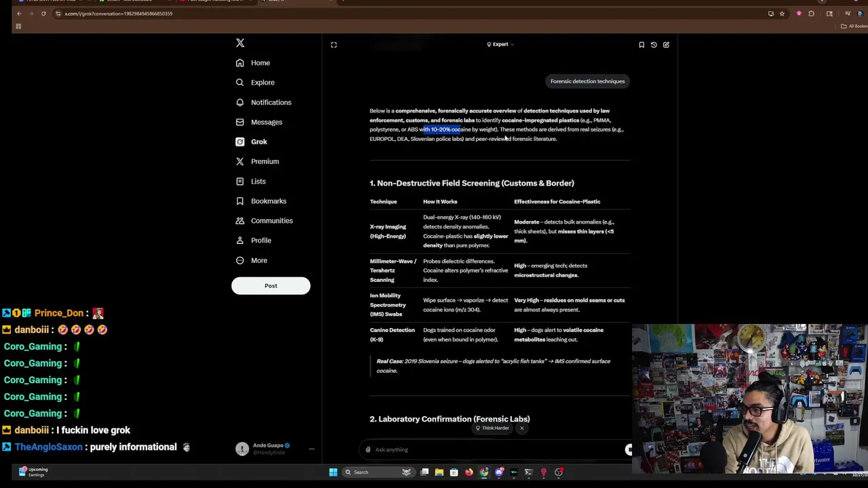Click Chrome icon on the taskbar
Image resolution: width=868 pixels, height=488 pixels.
point(484,472)
